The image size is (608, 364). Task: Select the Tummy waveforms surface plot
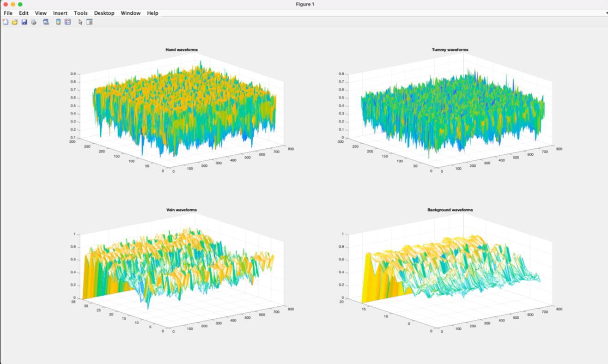point(453,113)
